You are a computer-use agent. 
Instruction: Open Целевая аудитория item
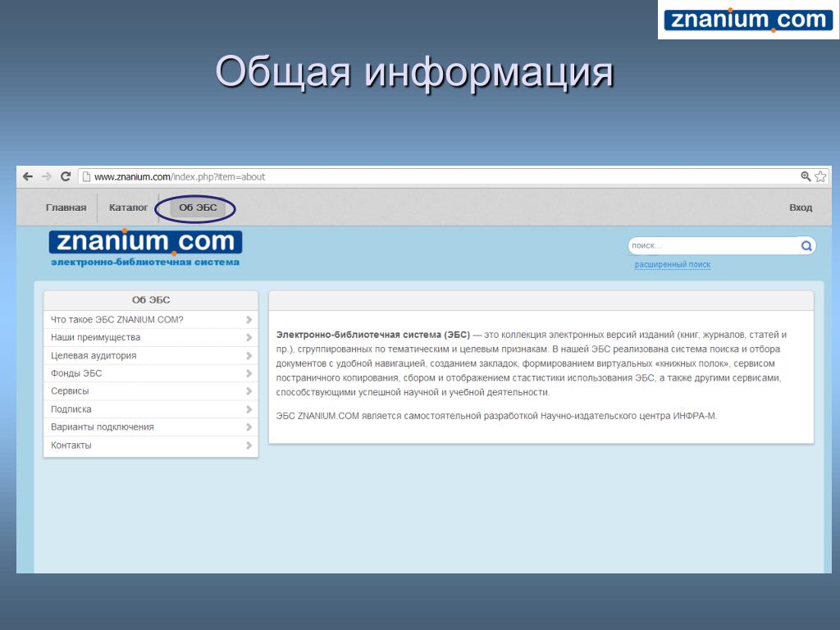pos(151,356)
